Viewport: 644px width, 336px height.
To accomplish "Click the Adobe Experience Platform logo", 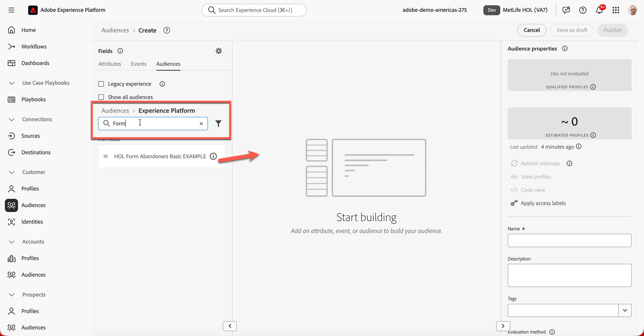I will [33, 10].
